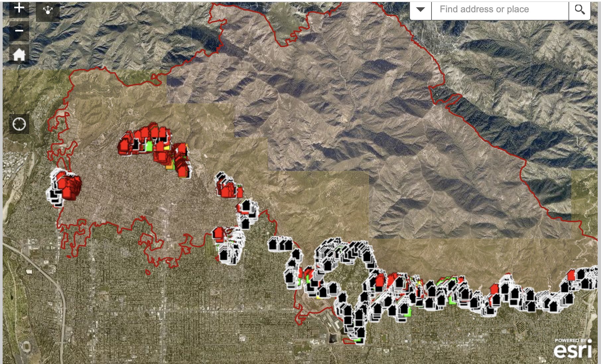Zoom in on the map
Image resolution: width=601 pixels, height=364 pixels.
point(19,9)
